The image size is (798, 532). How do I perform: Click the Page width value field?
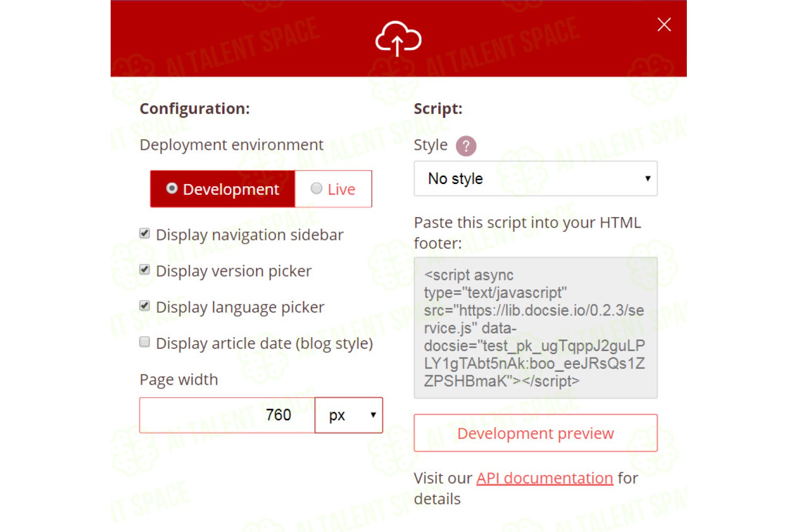click(x=227, y=415)
